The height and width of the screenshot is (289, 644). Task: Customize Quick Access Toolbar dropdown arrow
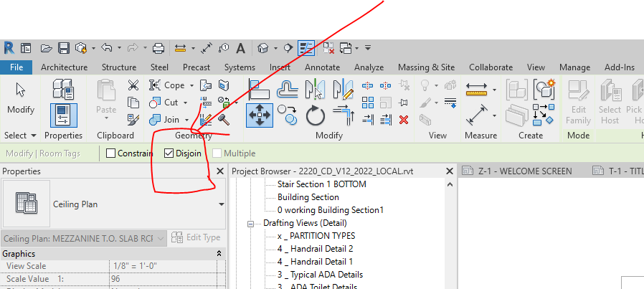click(x=368, y=48)
